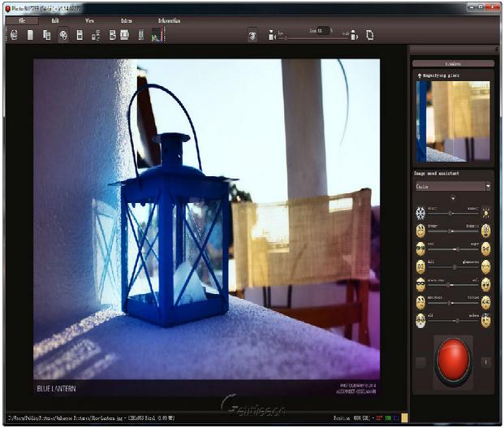Adjust the old-modern mood slider
Viewport: 504px width, 428px height.
tap(453, 321)
